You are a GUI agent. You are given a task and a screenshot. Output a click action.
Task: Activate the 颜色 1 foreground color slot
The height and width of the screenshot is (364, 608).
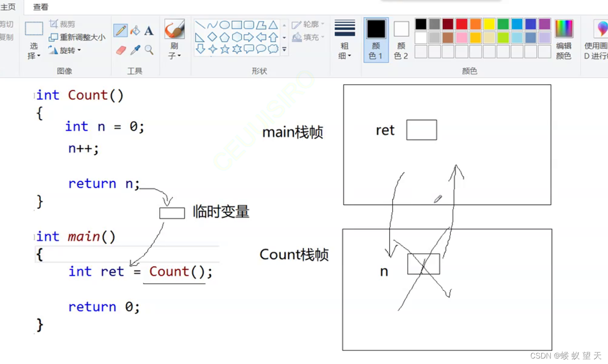click(376, 40)
